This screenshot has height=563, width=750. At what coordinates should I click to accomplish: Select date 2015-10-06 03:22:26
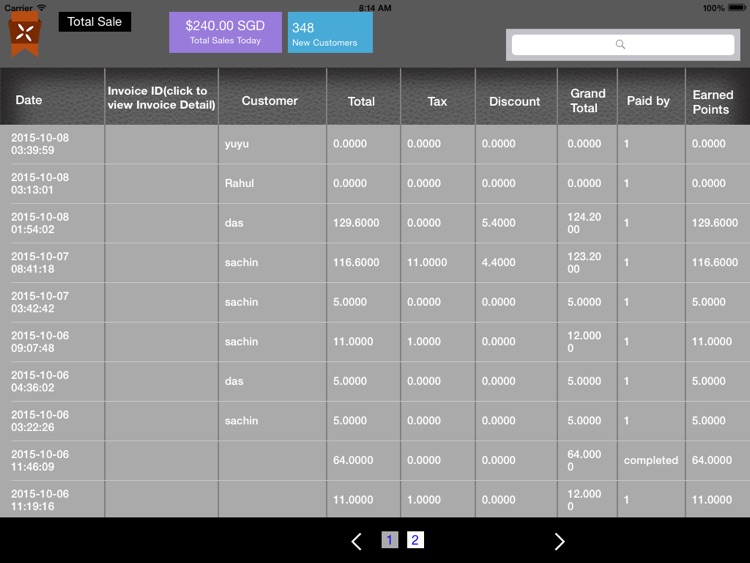(x=40, y=421)
